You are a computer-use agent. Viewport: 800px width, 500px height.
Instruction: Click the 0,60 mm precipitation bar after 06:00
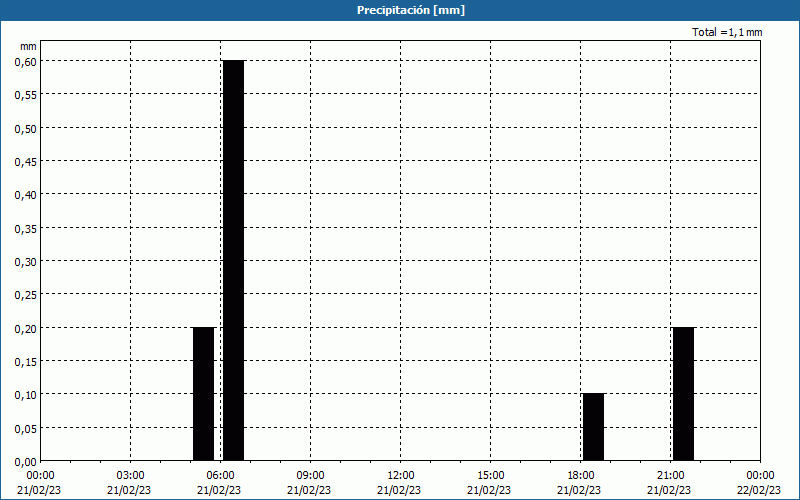point(234,261)
